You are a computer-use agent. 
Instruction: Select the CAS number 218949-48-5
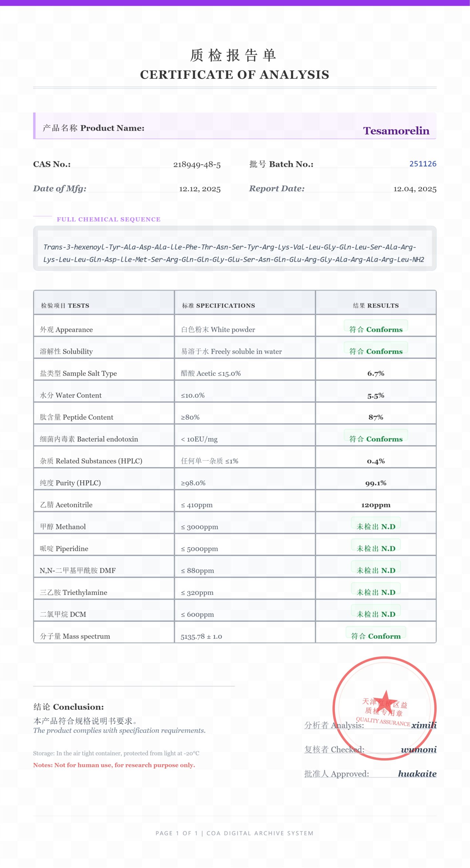click(197, 164)
